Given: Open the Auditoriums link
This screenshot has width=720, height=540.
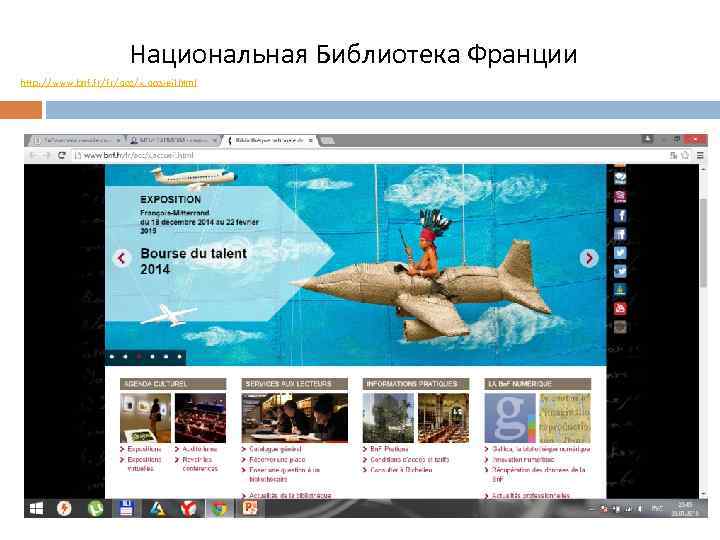Looking at the screenshot, I should [200, 449].
